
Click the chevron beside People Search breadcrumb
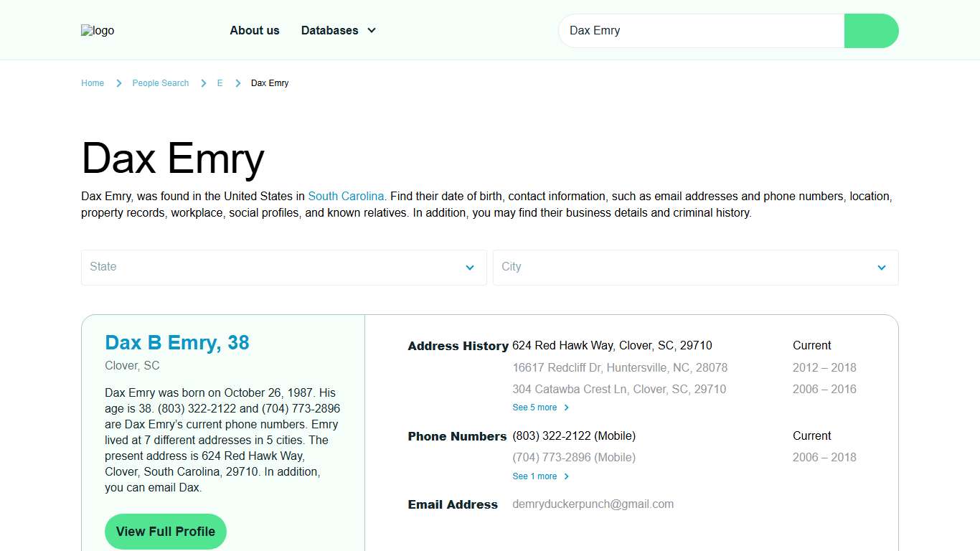[204, 83]
